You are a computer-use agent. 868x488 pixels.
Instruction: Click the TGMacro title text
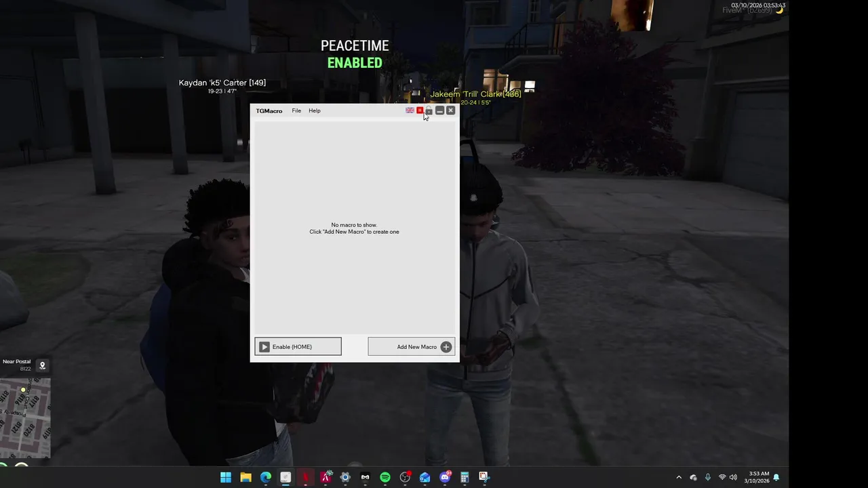coord(269,110)
